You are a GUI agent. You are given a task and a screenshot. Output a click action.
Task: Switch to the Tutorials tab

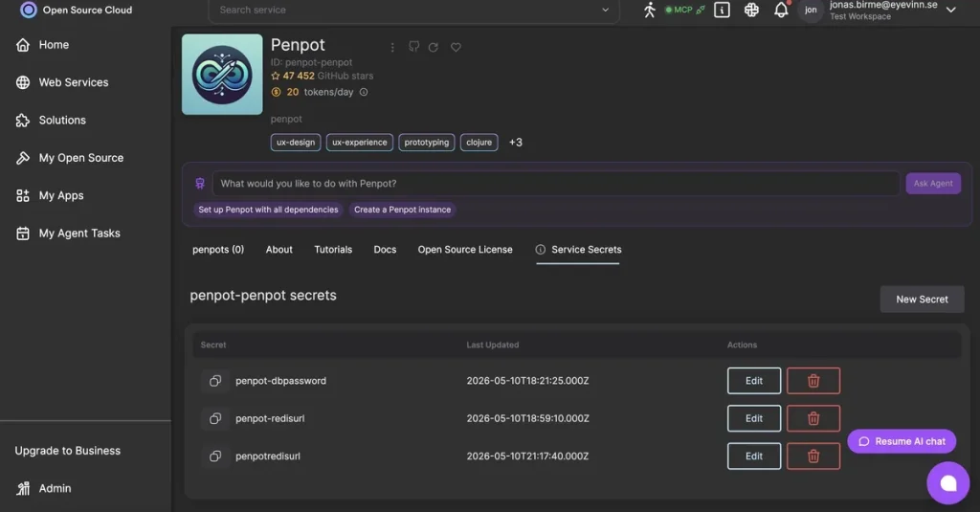click(x=333, y=250)
